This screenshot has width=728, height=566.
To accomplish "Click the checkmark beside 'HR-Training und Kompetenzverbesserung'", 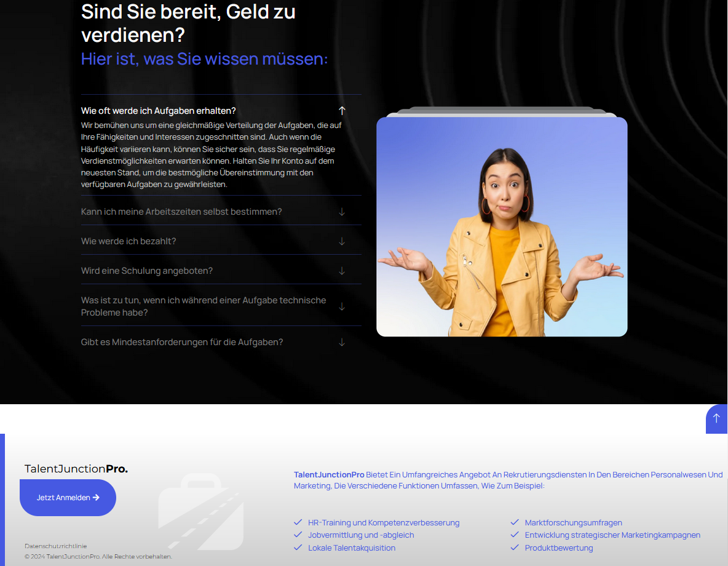I will tap(298, 522).
